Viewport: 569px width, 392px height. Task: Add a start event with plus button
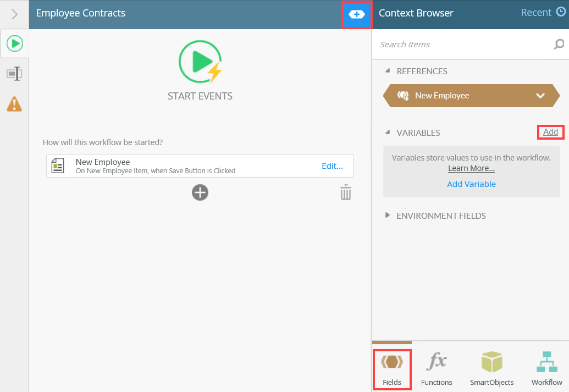pos(200,192)
